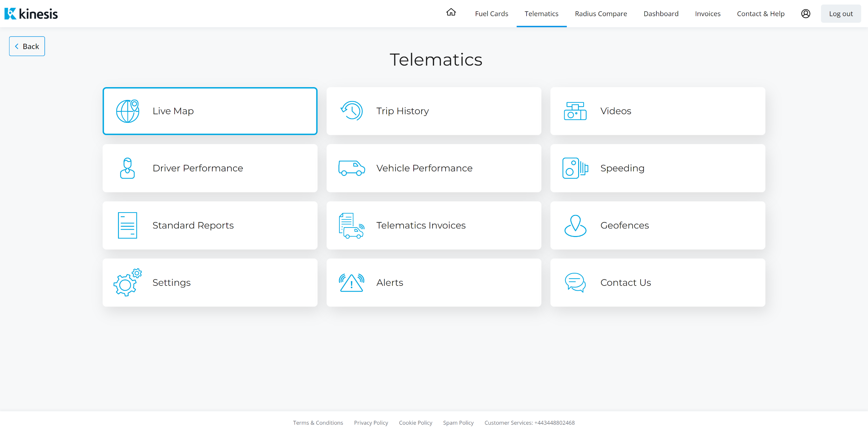The width and height of the screenshot is (868, 434).
Task: Click the Alerts warning triangle icon
Action: tap(352, 283)
